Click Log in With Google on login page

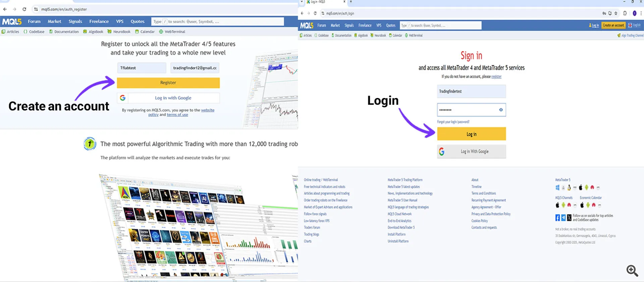(x=471, y=151)
